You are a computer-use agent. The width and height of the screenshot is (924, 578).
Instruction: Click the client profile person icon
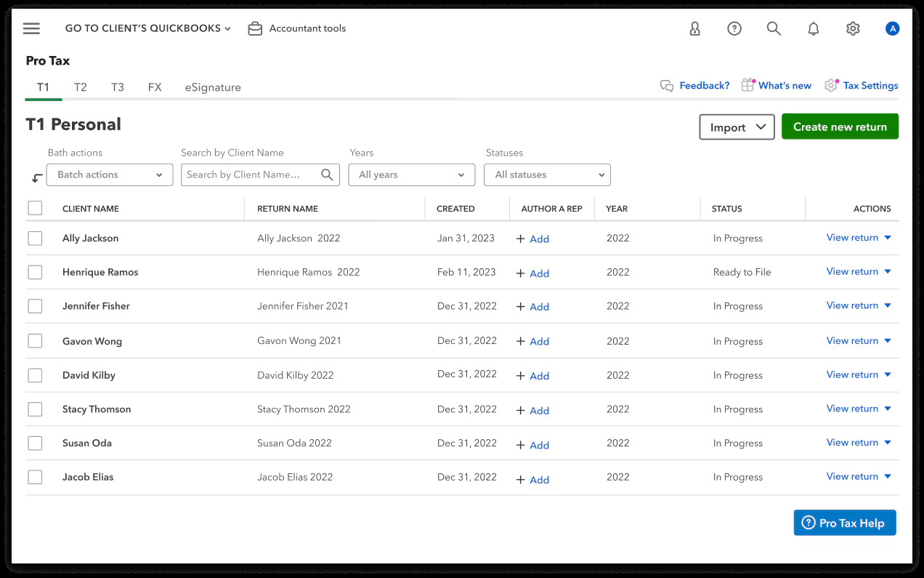[x=695, y=28]
